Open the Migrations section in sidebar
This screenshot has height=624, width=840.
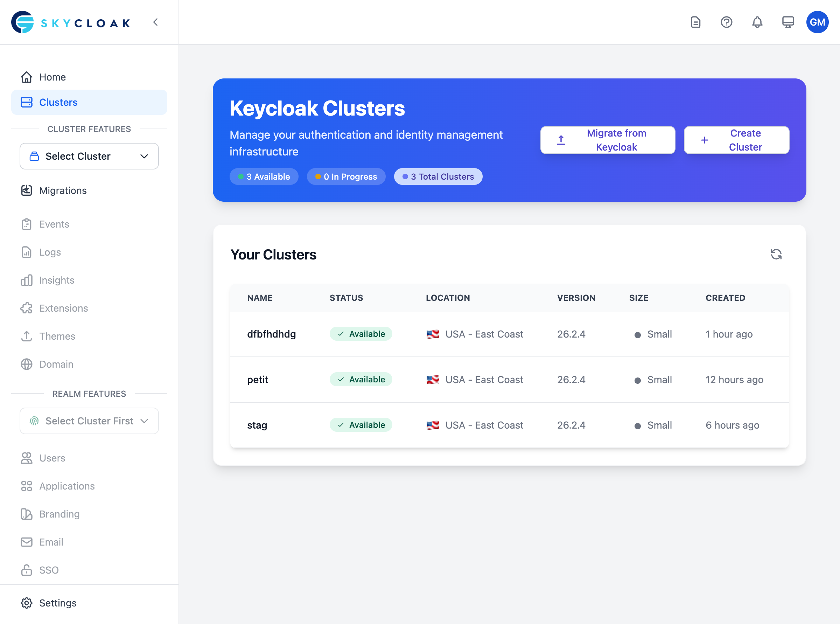(63, 190)
